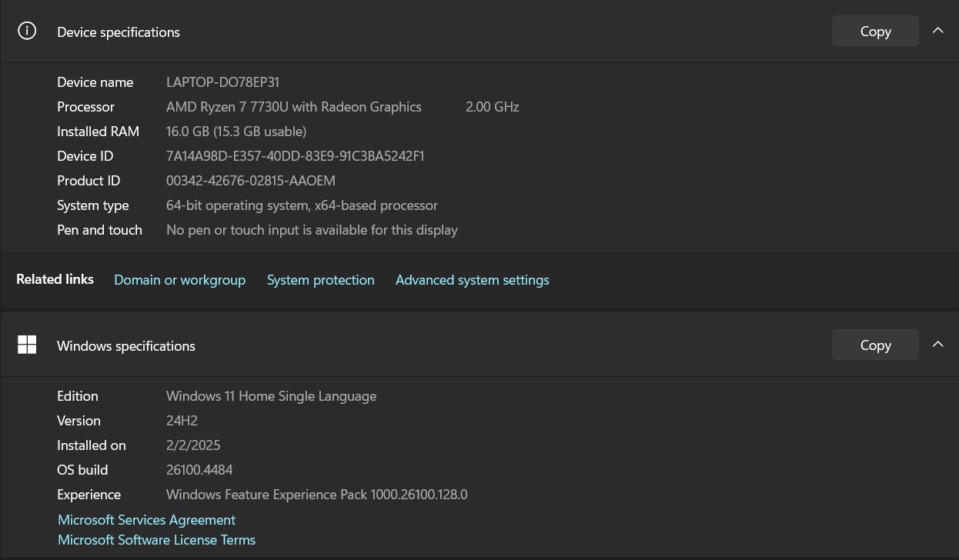The image size is (959, 560).
Task: Click the Processor label
Action: click(x=85, y=107)
